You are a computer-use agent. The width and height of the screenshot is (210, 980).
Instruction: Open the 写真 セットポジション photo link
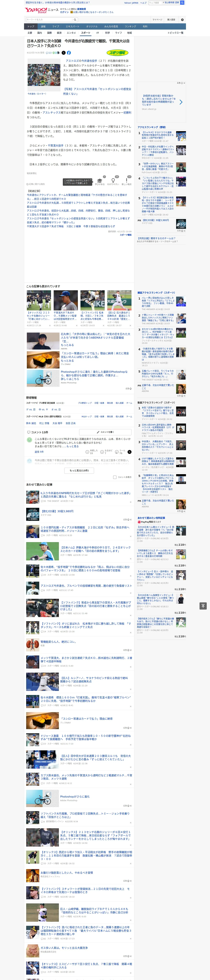[x=97, y=91]
